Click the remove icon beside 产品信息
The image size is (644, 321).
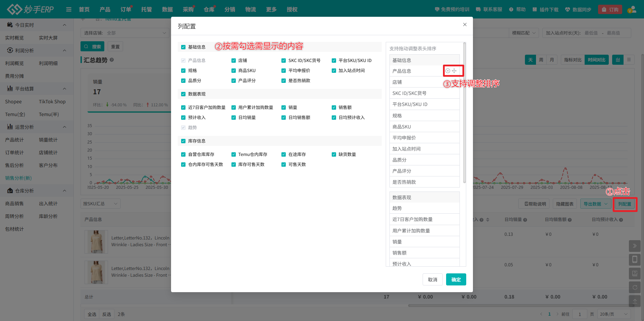point(448,71)
